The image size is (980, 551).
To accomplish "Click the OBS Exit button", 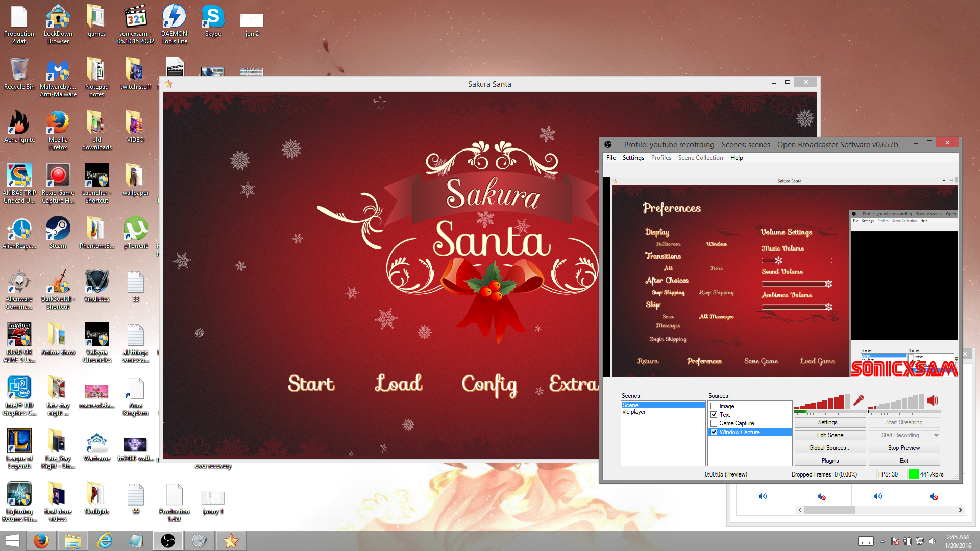I will (x=904, y=461).
